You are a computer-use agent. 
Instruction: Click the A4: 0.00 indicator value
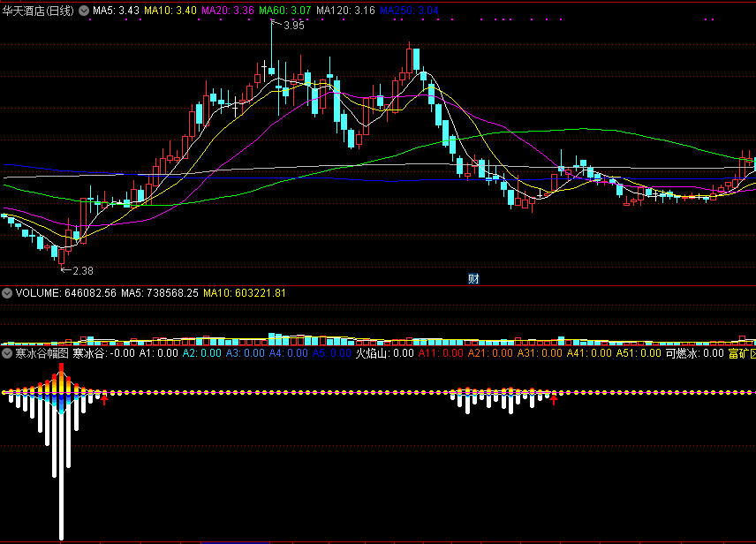click(288, 353)
